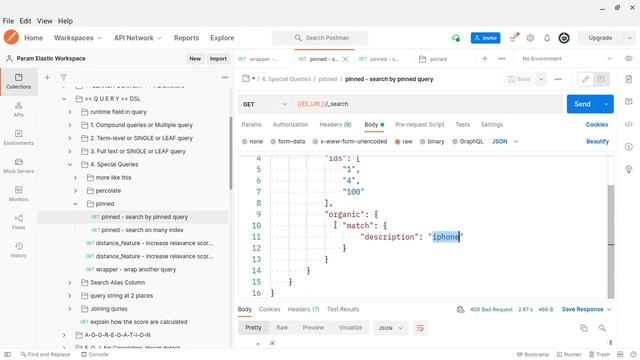The image size is (640, 360).
Task: Toggle the response line wrap icon
Action: pos(420,328)
